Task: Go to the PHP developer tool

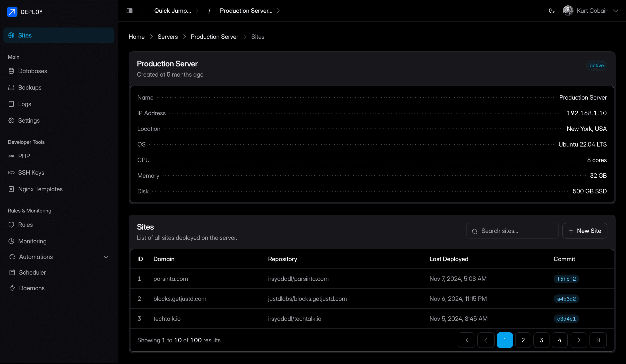Action: [24, 156]
